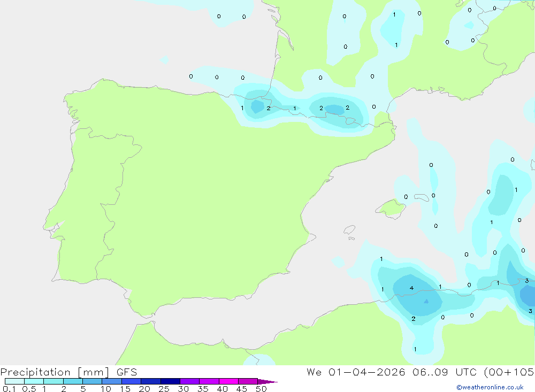
Task: Click the '20' legend scale label
Action: (144, 389)
